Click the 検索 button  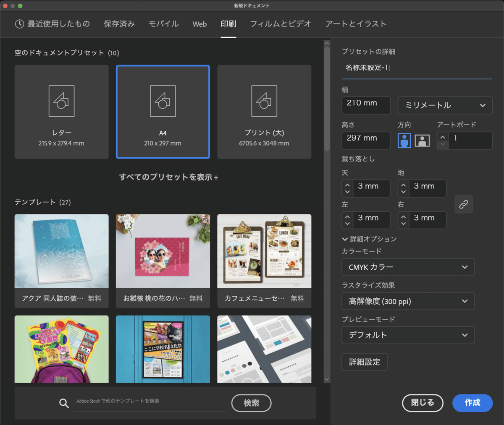tap(251, 403)
